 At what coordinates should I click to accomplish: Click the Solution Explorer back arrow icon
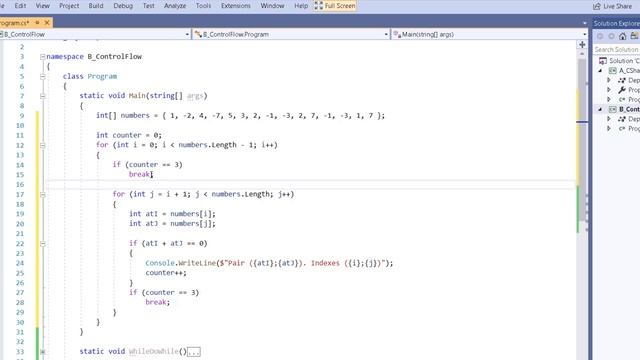tap(600, 36)
